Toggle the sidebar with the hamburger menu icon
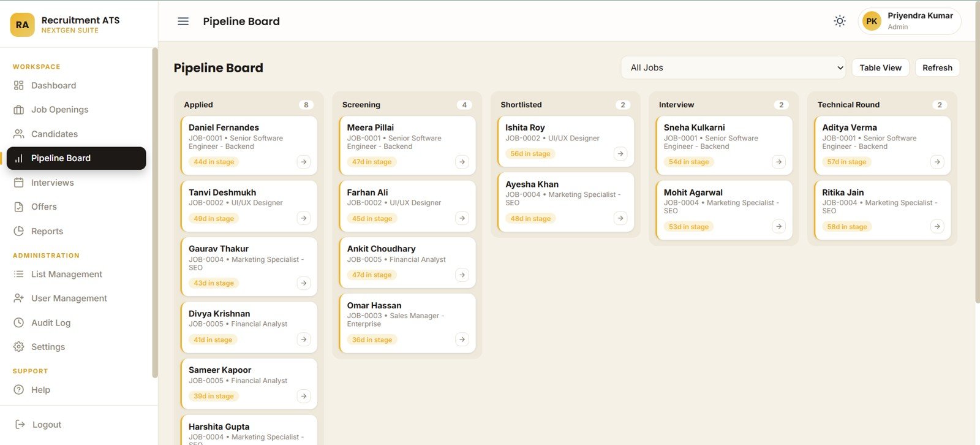Image resolution: width=980 pixels, height=445 pixels. [x=183, y=21]
